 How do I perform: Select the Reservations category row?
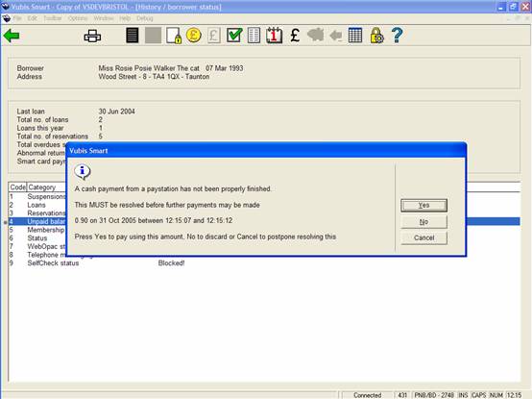264,213
